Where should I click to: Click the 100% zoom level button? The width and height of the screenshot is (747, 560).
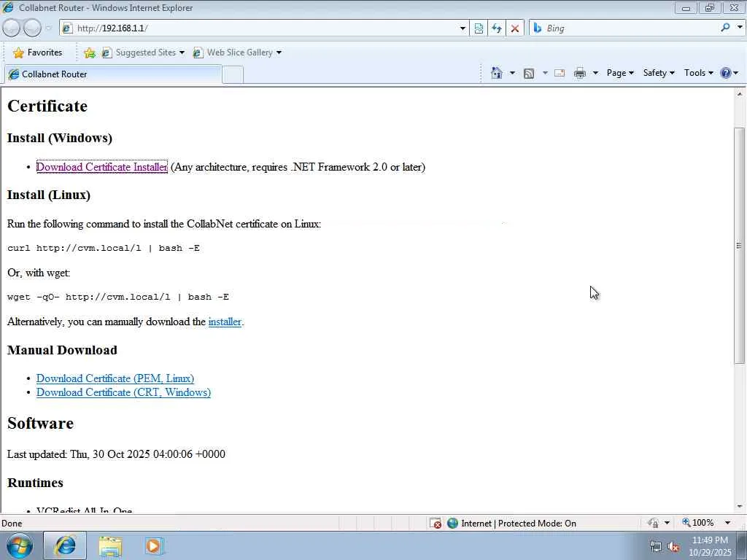point(698,523)
